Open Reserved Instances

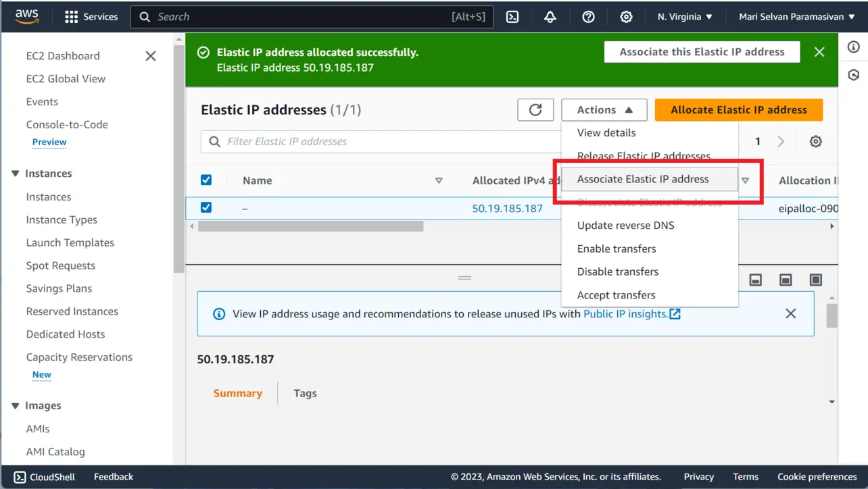pyautogui.click(x=72, y=311)
